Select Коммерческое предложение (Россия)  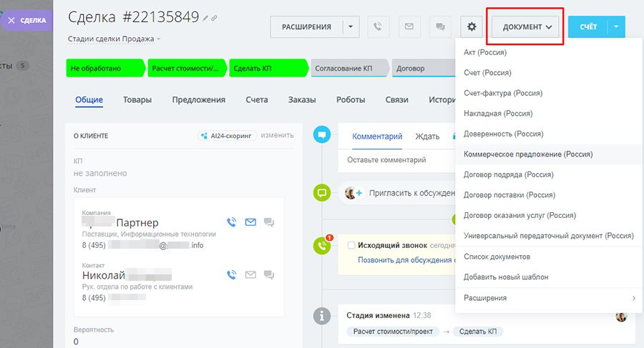click(549, 154)
